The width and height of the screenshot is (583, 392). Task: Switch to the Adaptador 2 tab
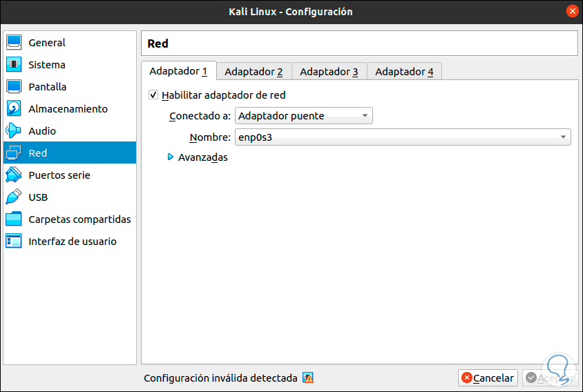254,71
